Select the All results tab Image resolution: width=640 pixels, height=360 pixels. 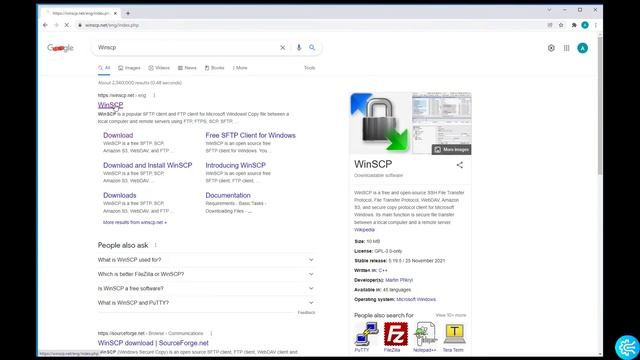[104, 68]
